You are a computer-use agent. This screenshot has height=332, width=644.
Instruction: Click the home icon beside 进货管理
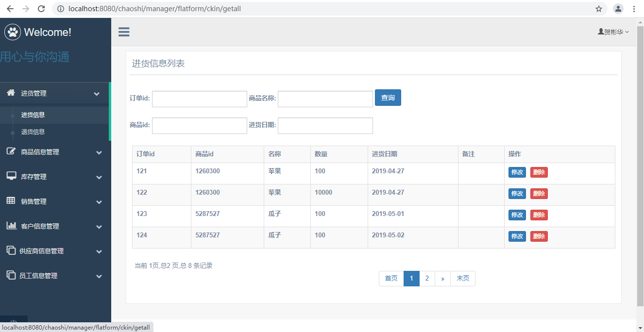(11, 93)
